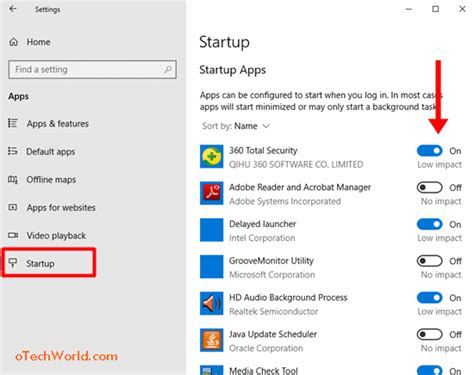Click the 360 Total Security app icon
This screenshot has width=474, height=375.
(212, 156)
